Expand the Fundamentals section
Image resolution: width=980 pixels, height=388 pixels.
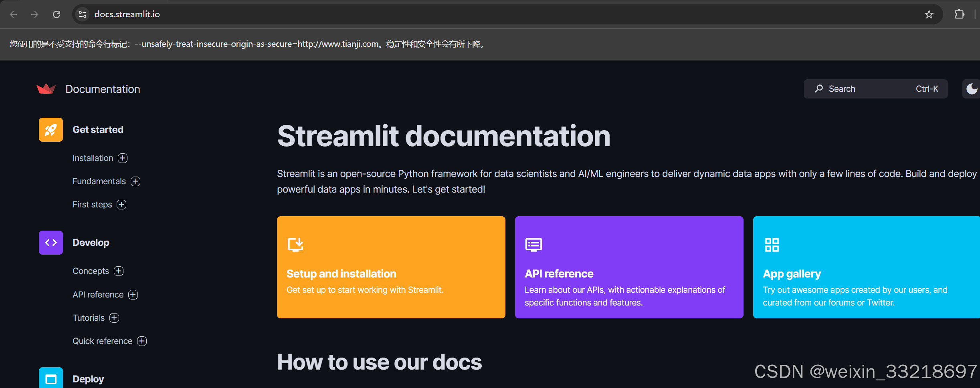(135, 181)
